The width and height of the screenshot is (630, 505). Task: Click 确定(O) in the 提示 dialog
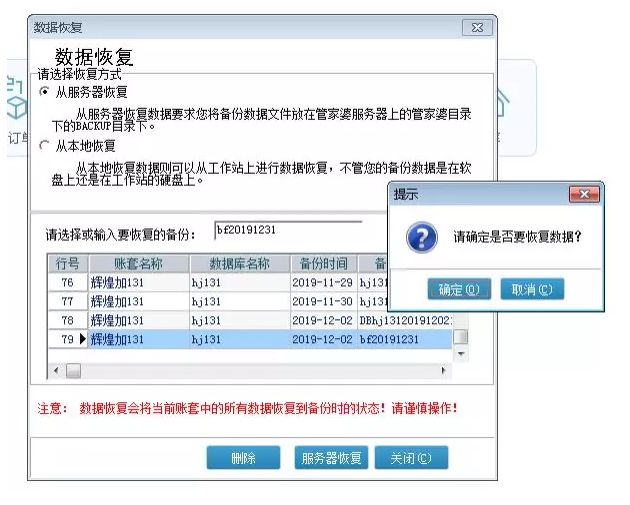[459, 289]
